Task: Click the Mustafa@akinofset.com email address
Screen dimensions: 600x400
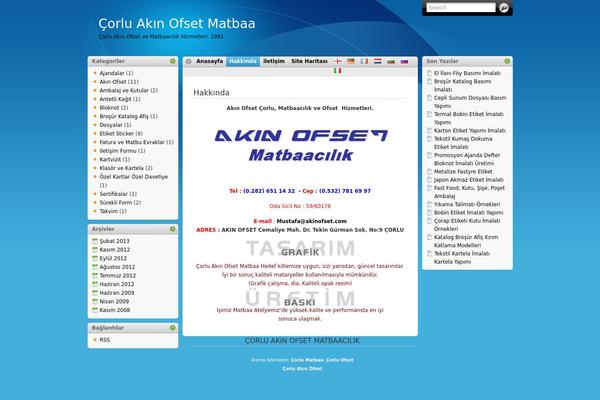Action: click(311, 221)
